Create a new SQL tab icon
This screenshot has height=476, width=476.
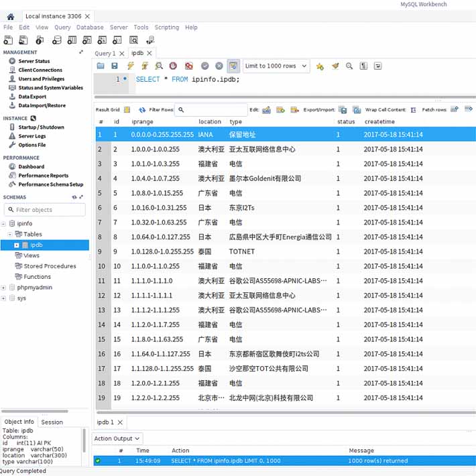tap(8, 40)
